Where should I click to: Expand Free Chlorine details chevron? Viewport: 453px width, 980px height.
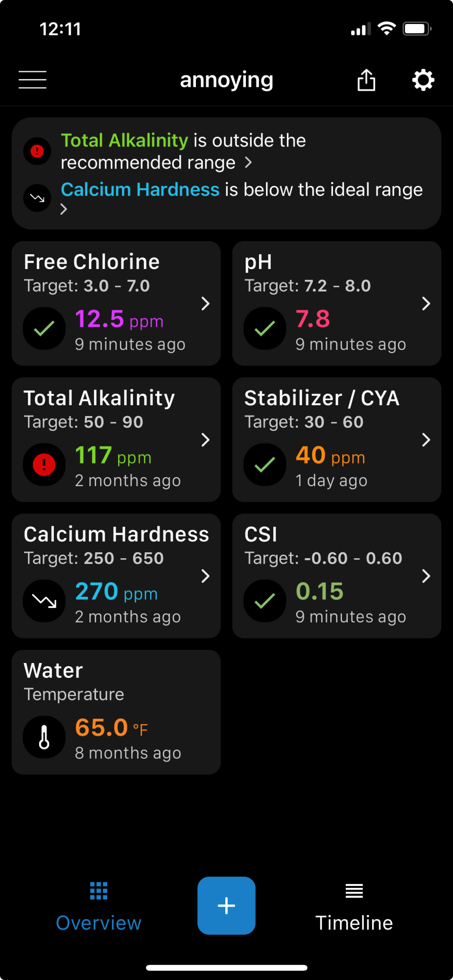pyautogui.click(x=206, y=304)
